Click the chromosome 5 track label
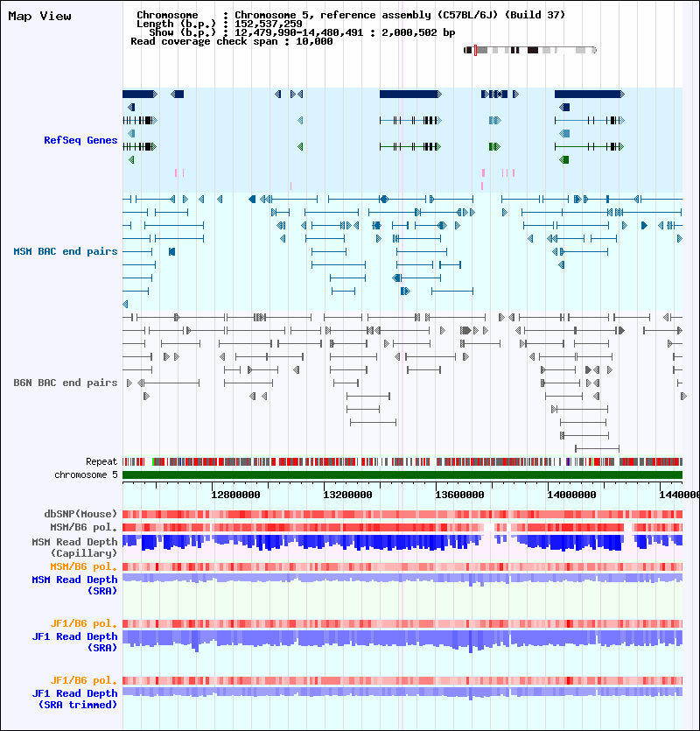700x731 pixels. 87,474
